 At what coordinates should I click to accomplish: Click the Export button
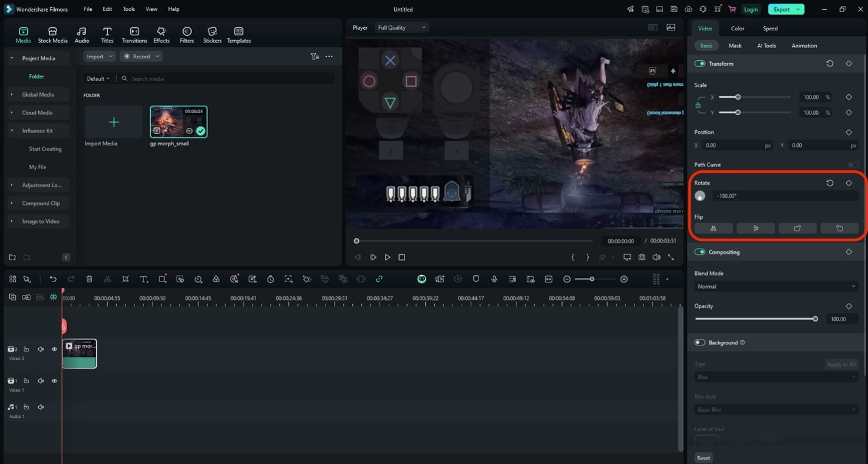[x=782, y=9]
